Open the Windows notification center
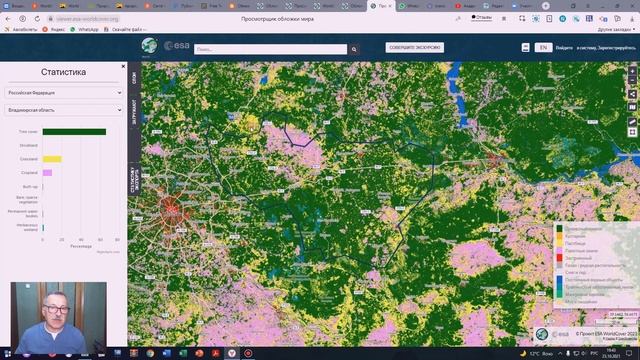The width and height of the screenshot is (640, 360). (629, 353)
